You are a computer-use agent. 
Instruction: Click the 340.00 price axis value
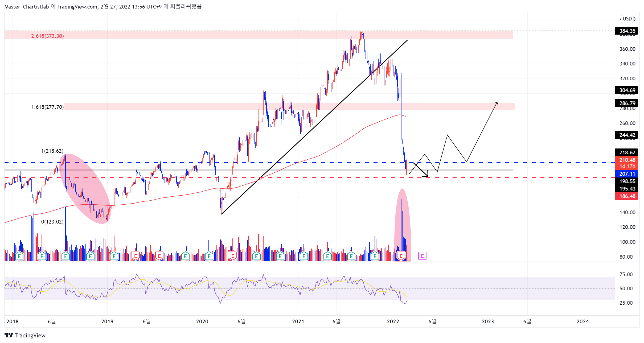click(627, 64)
